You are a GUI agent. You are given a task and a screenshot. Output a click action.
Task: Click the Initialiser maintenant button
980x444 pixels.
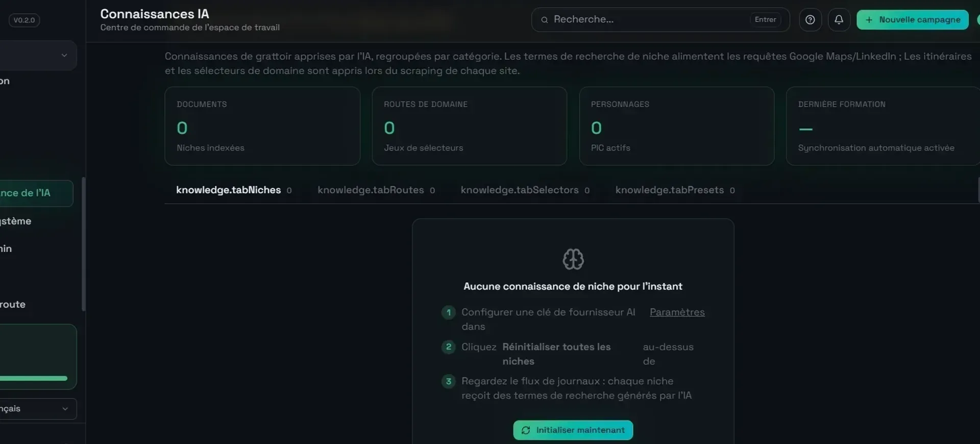coord(573,430)
